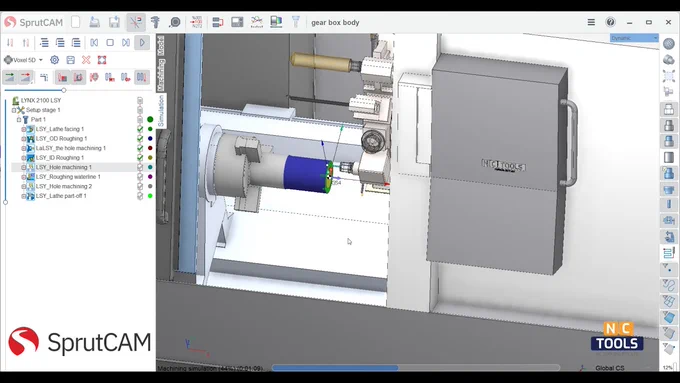This screenshot has width=680, height=383.
Task: Expand LSY_Roughing waterline 1 operation
Action: tap(23, 177)
